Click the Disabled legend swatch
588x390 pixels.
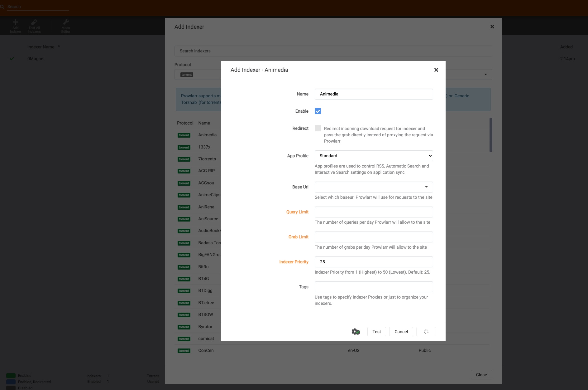(11, 388)
